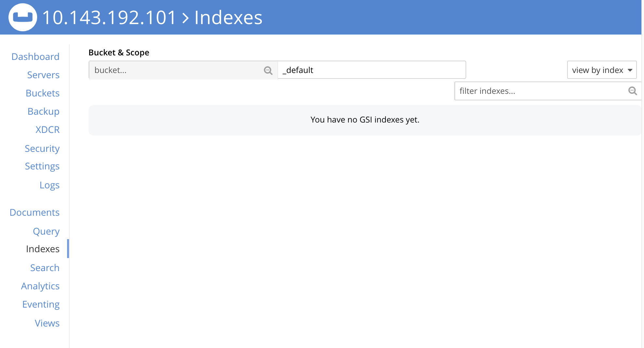Click the Couchbase logo in the header
The width and height of the screenshot is (644, 348).
(x=22, y=17)
